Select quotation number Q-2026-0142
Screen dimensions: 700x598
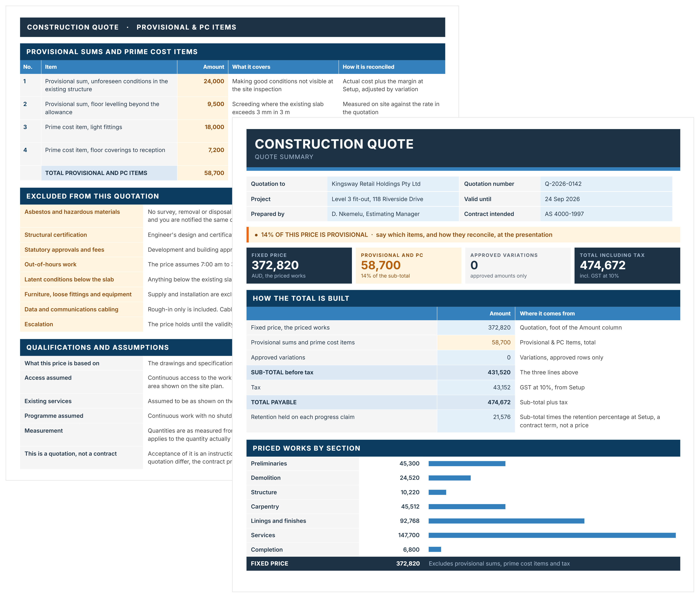pos(606,184)
